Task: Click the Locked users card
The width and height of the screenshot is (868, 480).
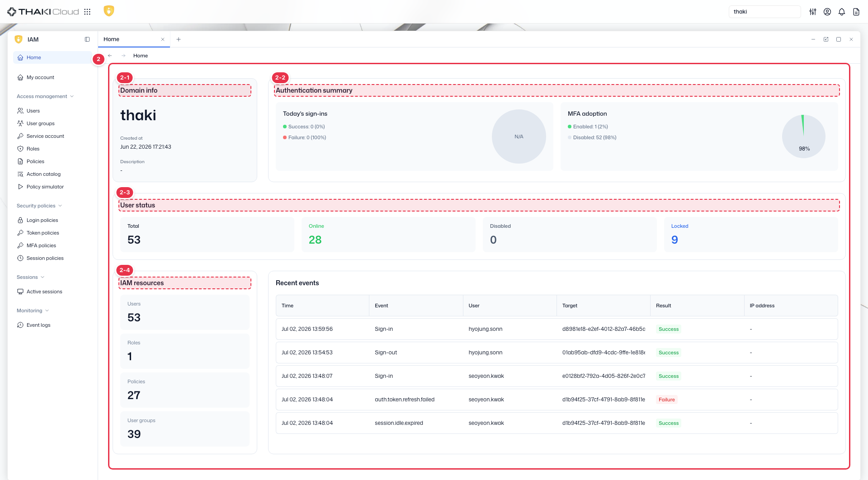Action: [751, 235]
